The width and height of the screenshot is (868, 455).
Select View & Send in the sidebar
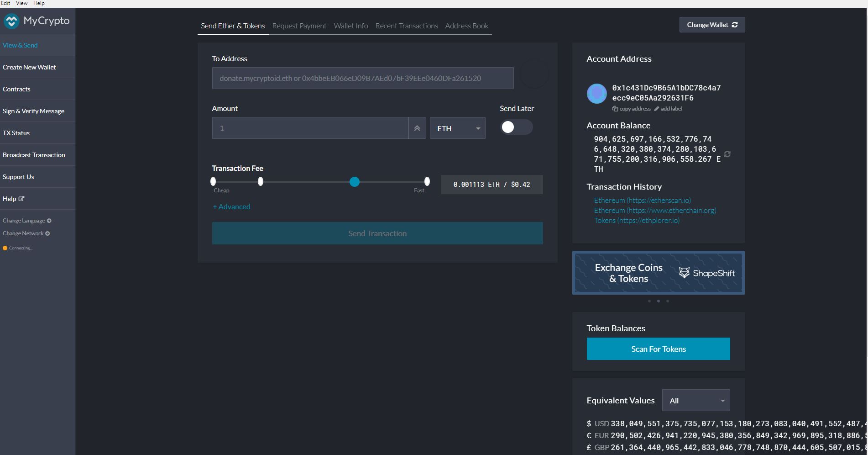(37, 45)
